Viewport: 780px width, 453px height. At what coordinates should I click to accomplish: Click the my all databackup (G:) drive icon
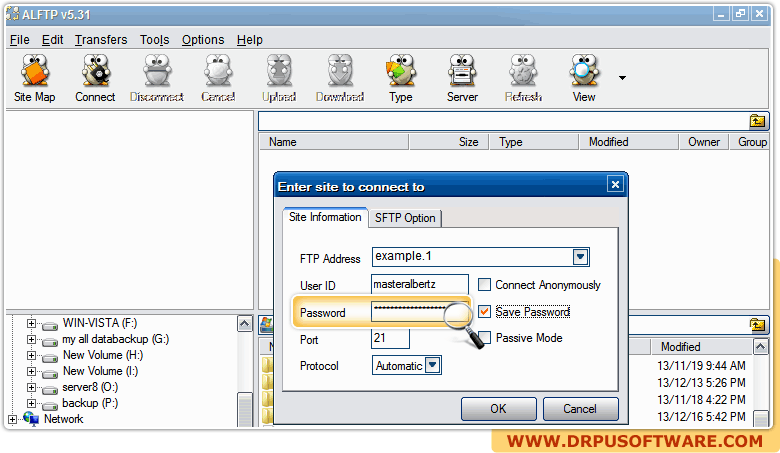point(50,341)
